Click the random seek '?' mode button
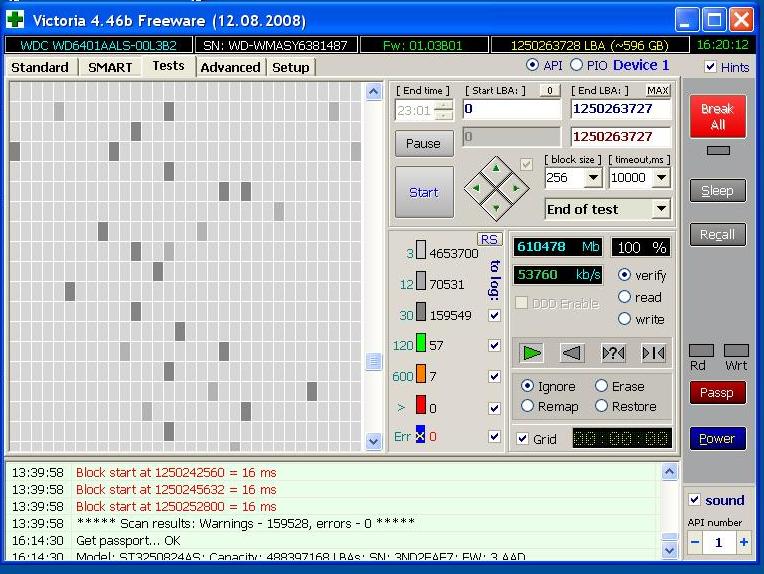 [x=612, y=352]
